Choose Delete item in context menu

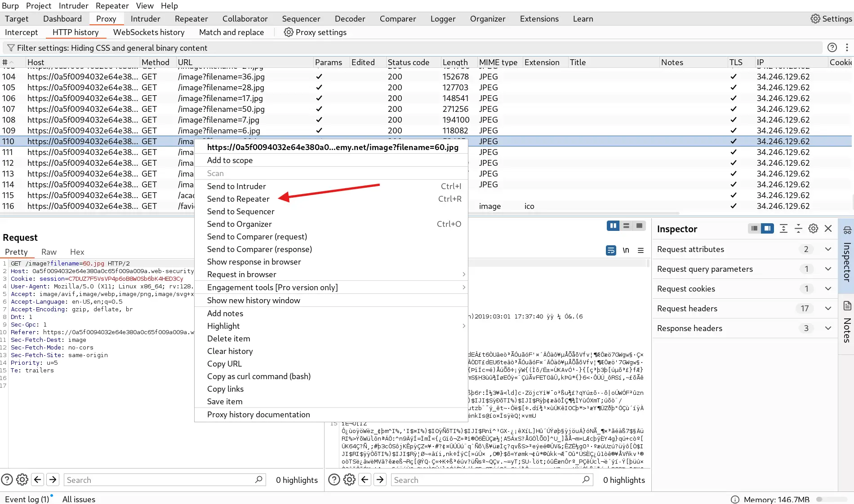click(331, 339)
